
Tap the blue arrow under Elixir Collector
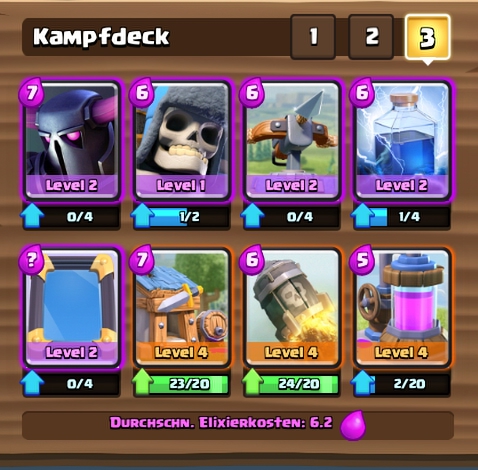pos(363,382)
